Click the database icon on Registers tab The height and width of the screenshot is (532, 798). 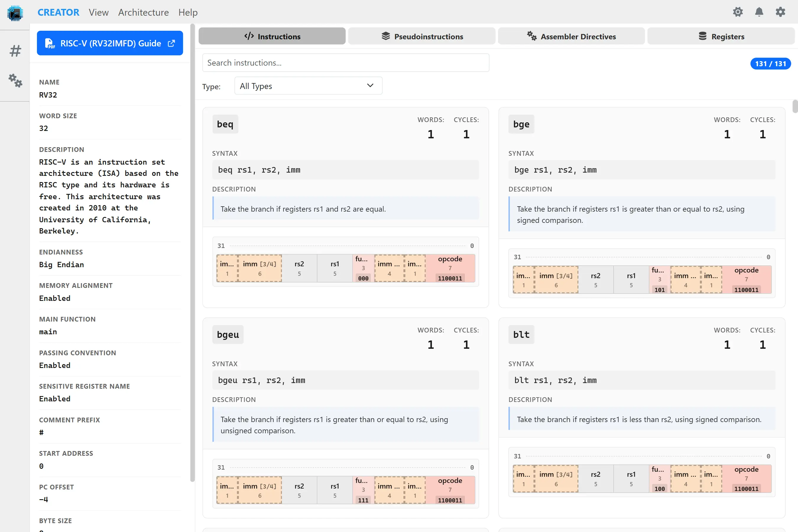pyautogui.click(x=703, y=36)
